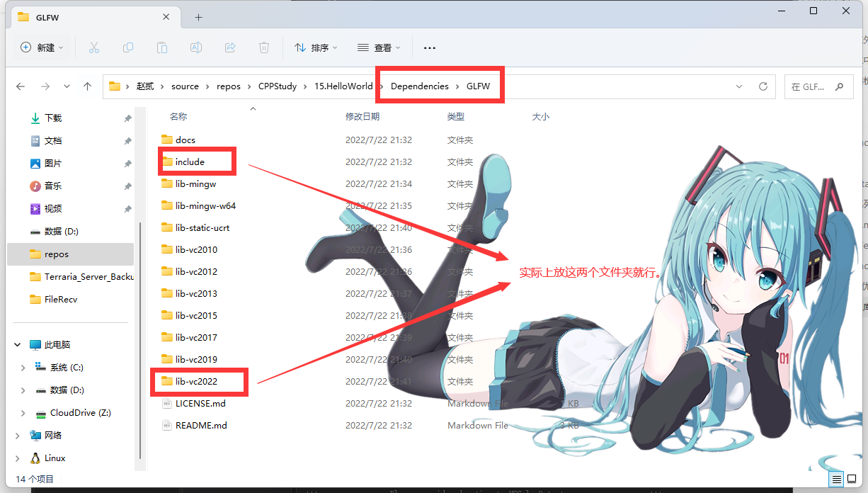
Task: Refresh the current folder view
Action: pos(763,86)
